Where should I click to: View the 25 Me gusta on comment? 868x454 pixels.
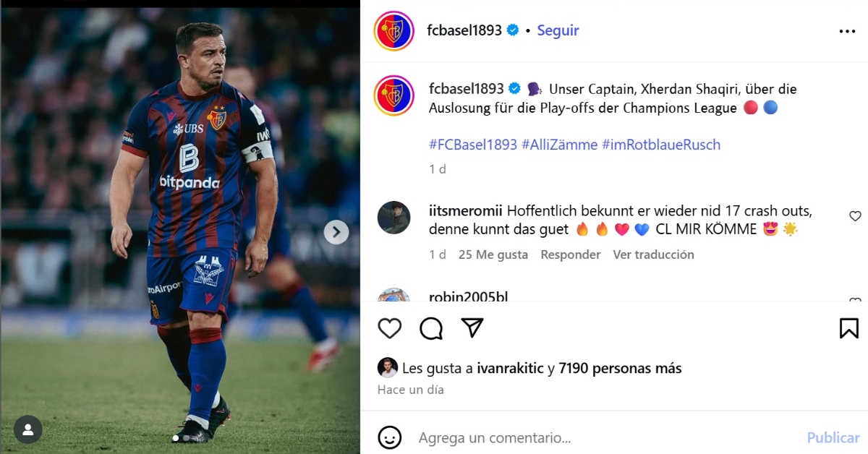[493, 254]
